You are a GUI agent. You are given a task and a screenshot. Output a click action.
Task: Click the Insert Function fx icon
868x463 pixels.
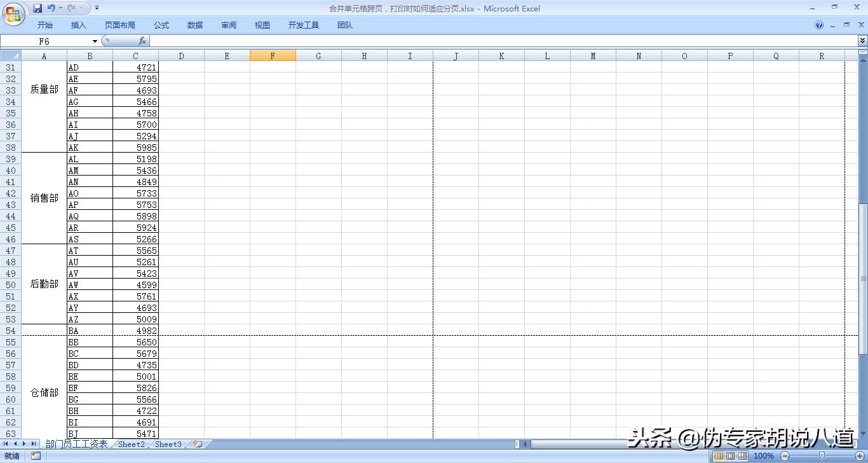(x=142, y=40)
